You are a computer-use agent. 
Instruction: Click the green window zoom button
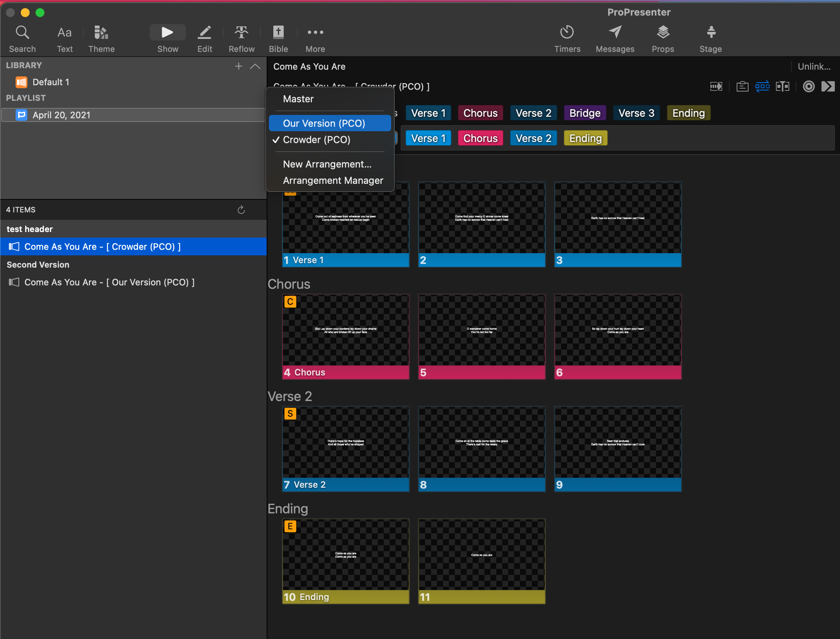pos(40,13)
